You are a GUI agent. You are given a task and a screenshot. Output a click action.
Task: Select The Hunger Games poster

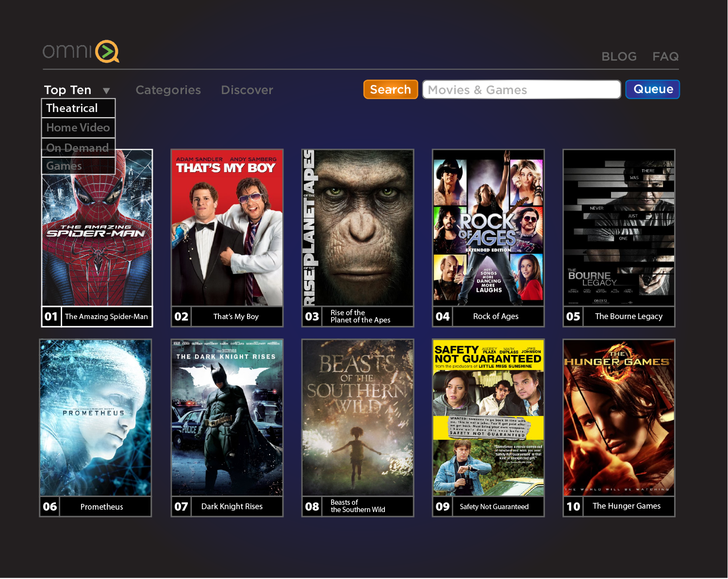pyautogui.click(x=619, y=418)
